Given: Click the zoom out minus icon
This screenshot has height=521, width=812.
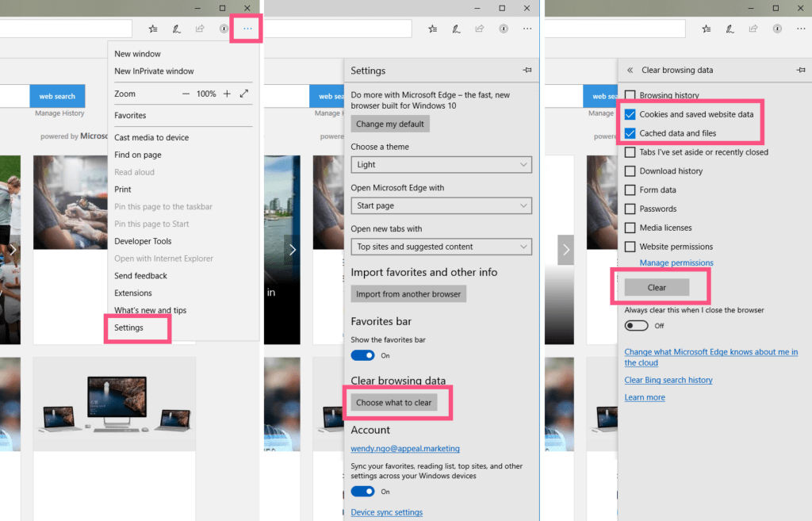Looking at the screenshot, I should pyautogui.click(x=186, y=94).
